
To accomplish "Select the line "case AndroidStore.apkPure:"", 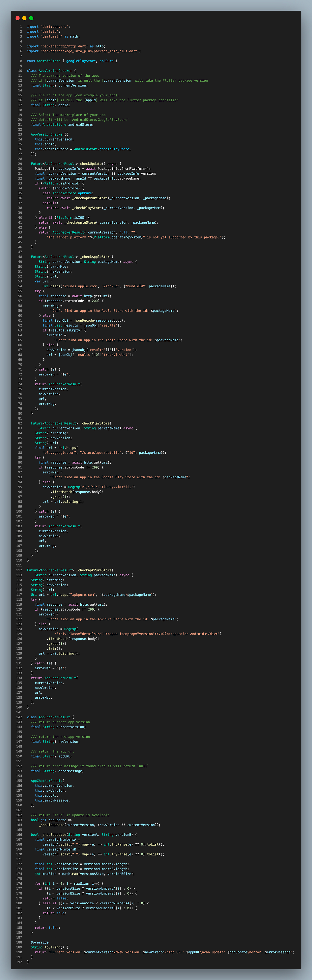I will point(68,193).
